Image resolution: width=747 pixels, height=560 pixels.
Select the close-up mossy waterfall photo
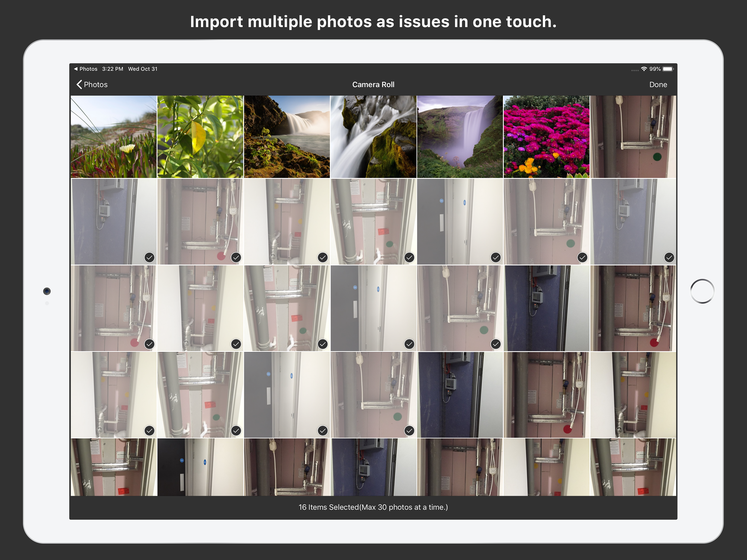pyautogui.click(x=373, y=136)
